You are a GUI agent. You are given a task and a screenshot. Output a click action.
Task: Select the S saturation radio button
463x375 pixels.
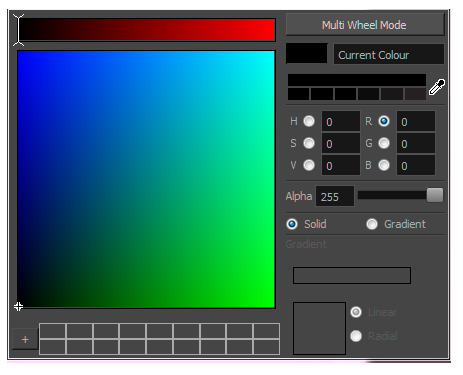click(x=309, y=143)
